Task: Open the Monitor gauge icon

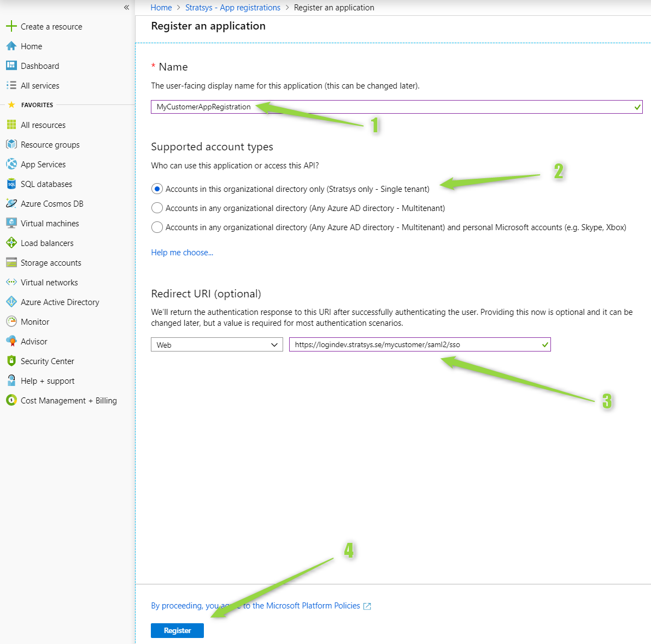Action: [11, 321]
